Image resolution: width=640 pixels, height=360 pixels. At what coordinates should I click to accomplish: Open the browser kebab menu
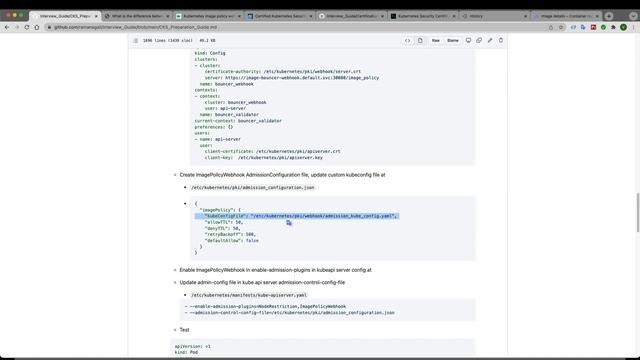(x=633, y=27)
